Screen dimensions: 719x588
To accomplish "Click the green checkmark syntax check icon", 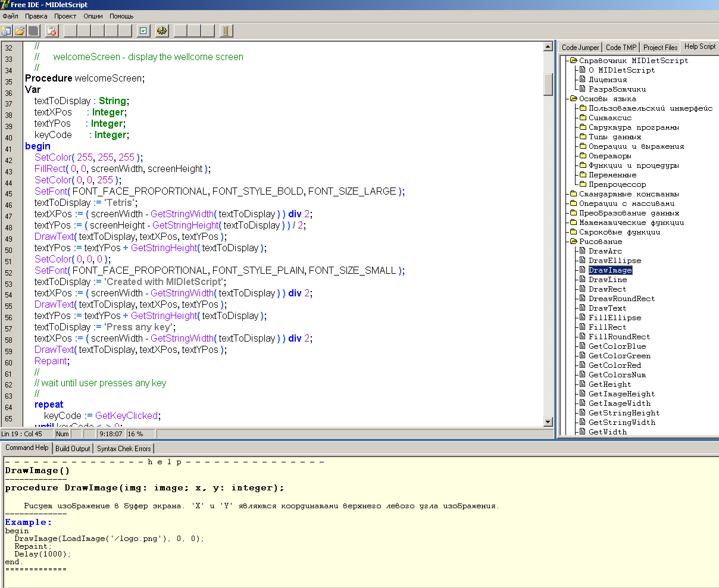I will pyautogui.click(x=143, y=31).
